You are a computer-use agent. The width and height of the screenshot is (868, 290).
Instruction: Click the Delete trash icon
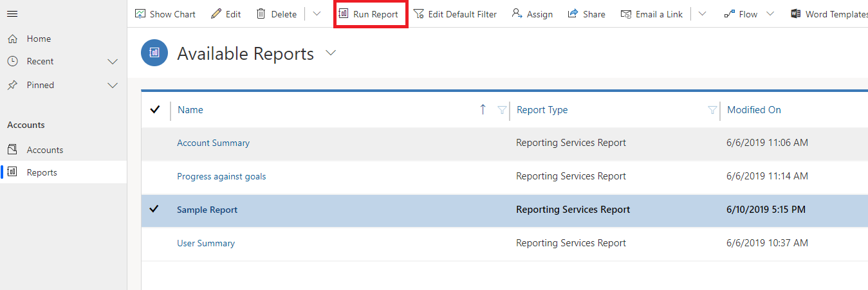pyautogui.click(x=261, y=14)
